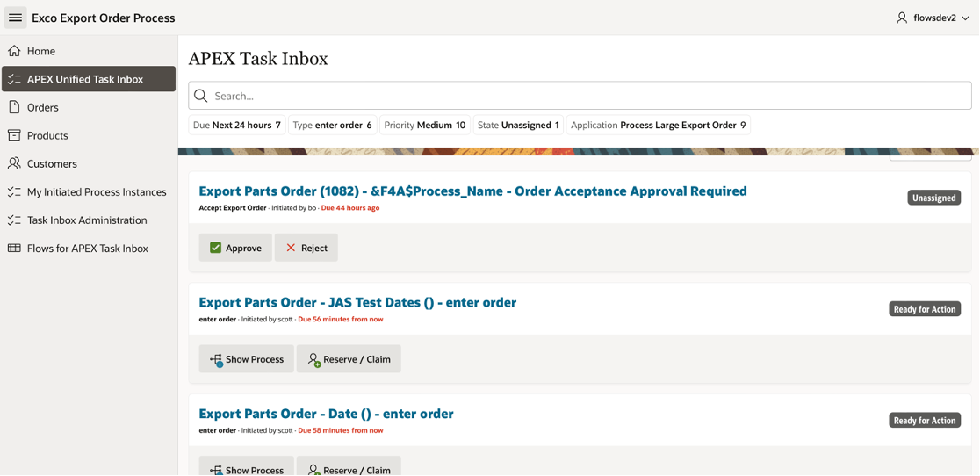Open My Initiated Process Instances
This screenshot has height=476, width=980.
88,191
